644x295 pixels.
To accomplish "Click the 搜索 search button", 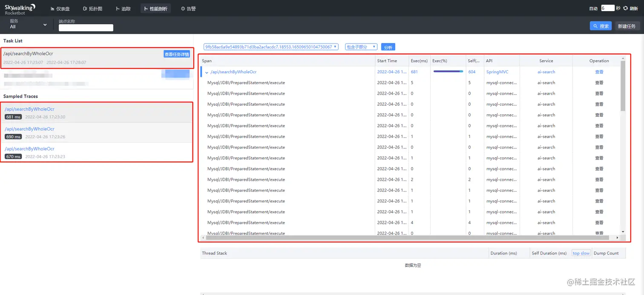I will (601, 26).
